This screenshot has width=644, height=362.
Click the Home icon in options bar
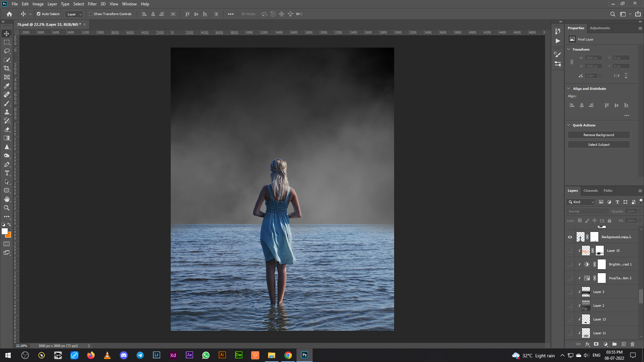(9, 14)
